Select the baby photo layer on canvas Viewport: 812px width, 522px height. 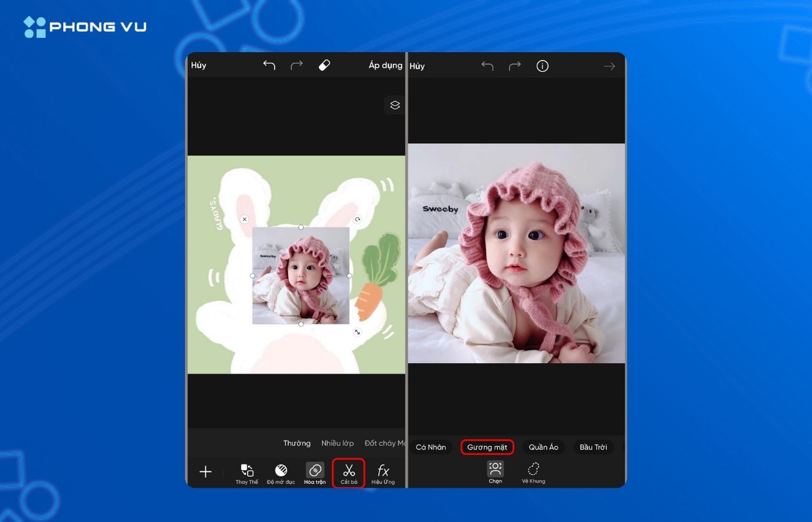(301, 275)
